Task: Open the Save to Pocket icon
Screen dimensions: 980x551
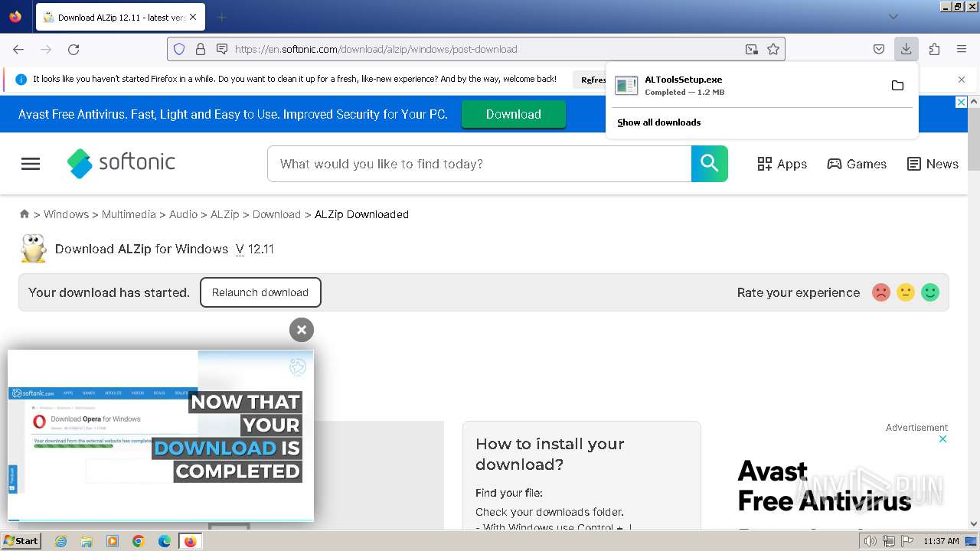Action: tap(879, 49)
